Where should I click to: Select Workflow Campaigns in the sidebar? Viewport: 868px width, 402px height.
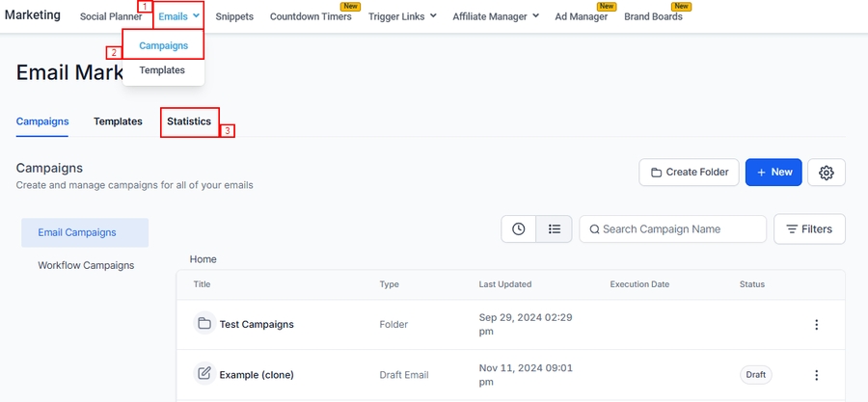(86, 265)
